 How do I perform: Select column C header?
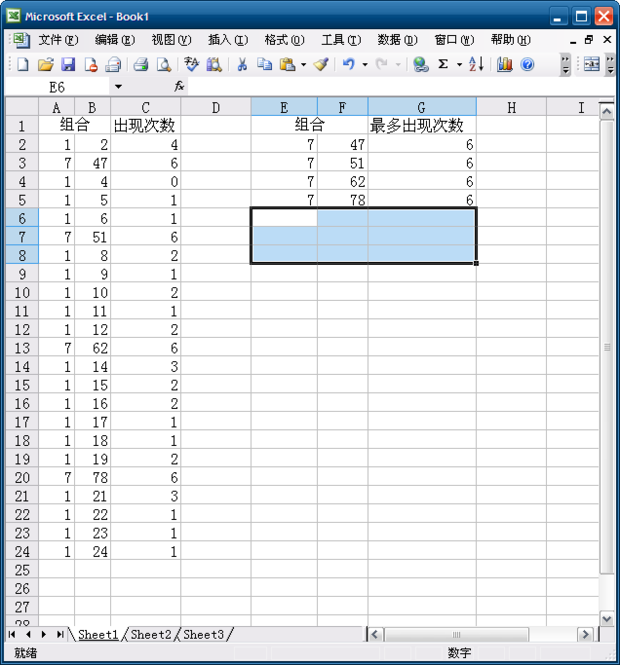click(145, 107)
